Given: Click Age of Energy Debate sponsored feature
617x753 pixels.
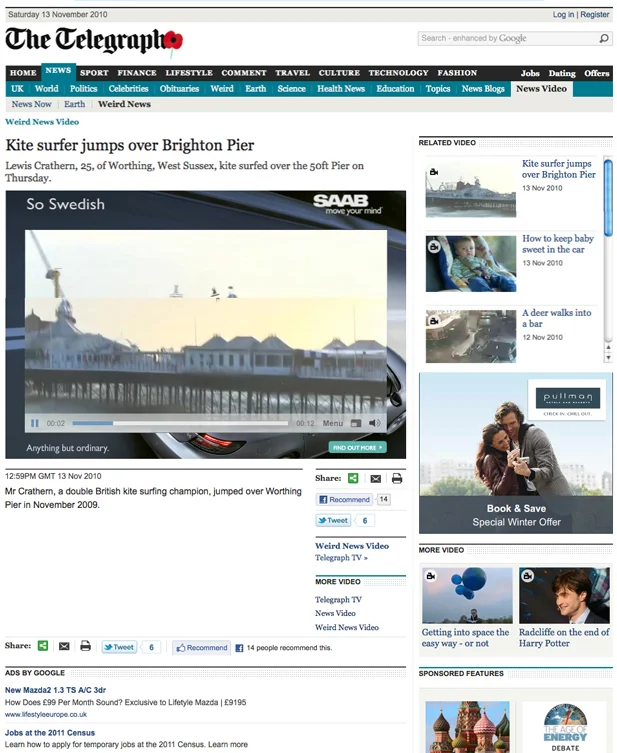Looking at the screenshot, I should [x=565, y=727].
